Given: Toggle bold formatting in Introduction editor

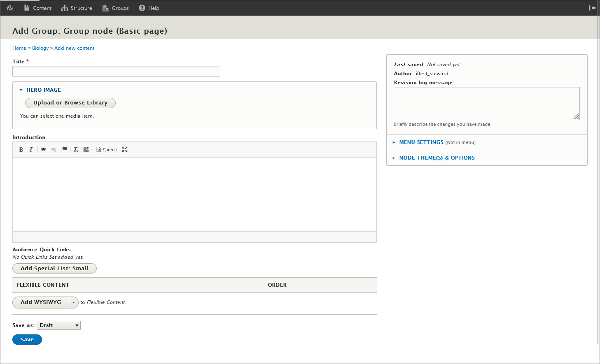Looking at the screenshot, I should (x=21, y=150).
